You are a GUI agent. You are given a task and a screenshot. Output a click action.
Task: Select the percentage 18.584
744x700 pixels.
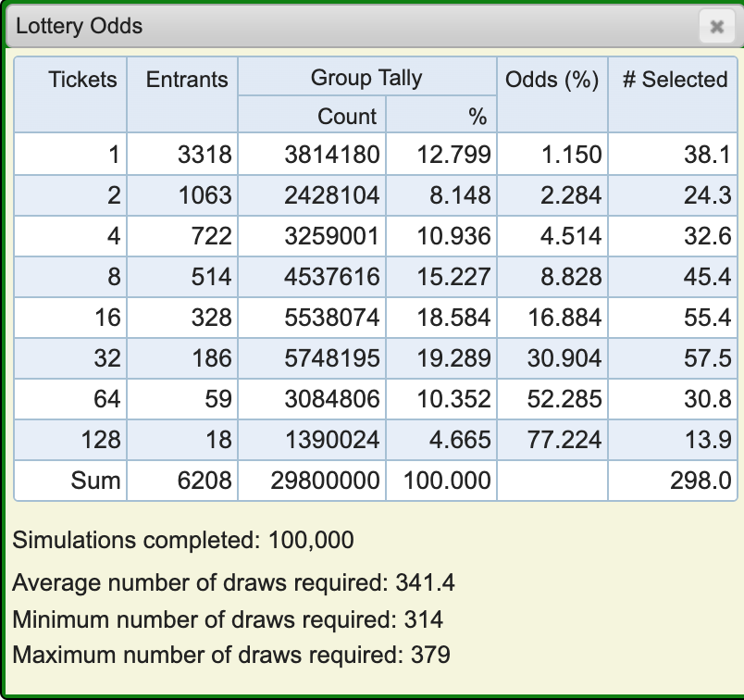454,318
